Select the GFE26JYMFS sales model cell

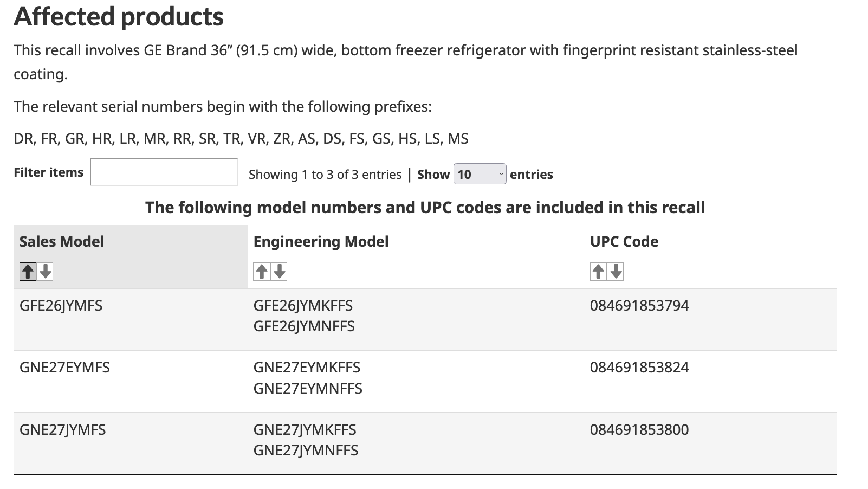[61, 306]
